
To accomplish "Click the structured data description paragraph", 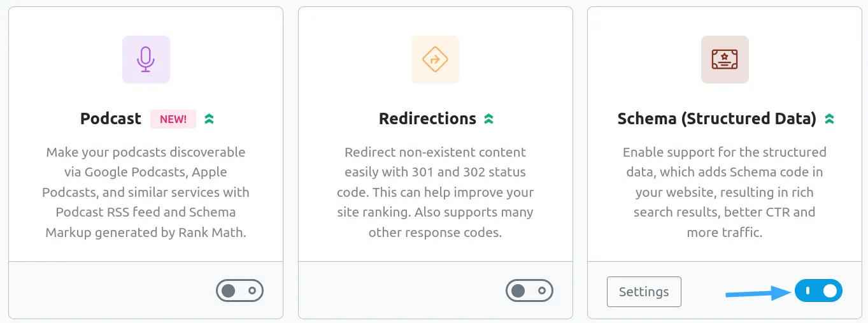I will (725, 192).
